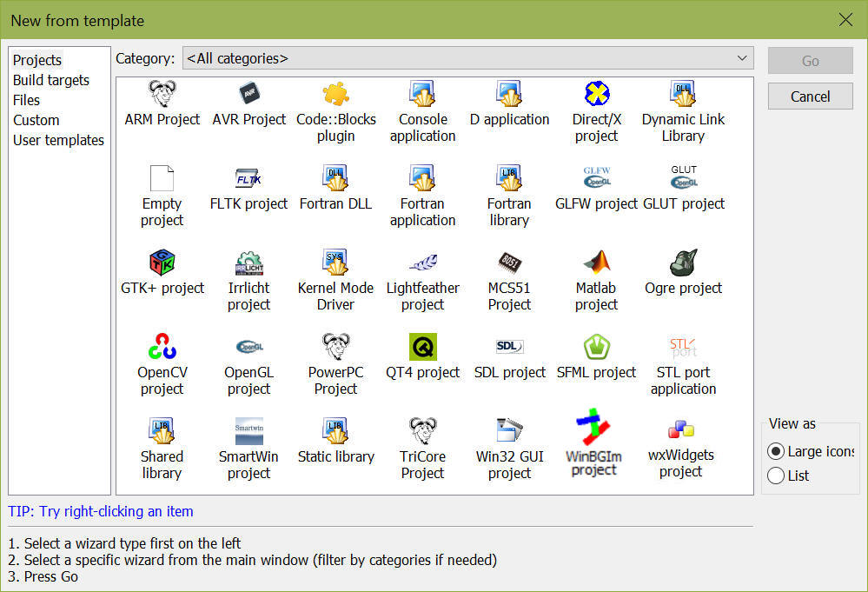Select the Irrlicht project icon
The height and width of the screenshot is (592, 868).
[x=249, y=263]
